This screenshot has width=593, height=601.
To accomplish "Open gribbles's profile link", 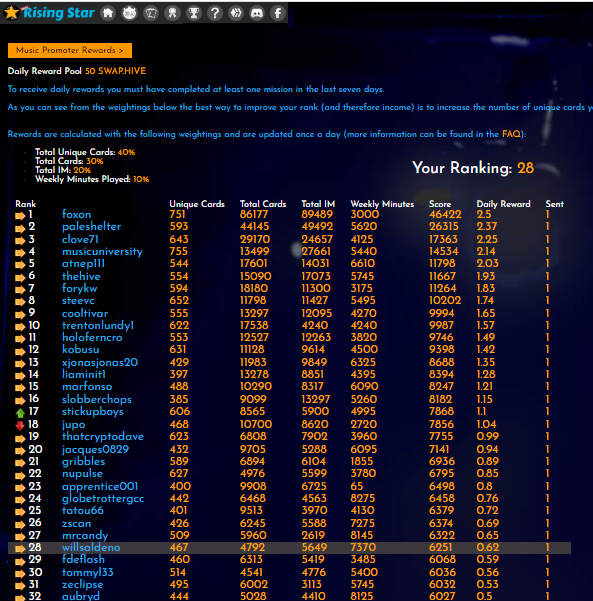I will coord(84,461).
